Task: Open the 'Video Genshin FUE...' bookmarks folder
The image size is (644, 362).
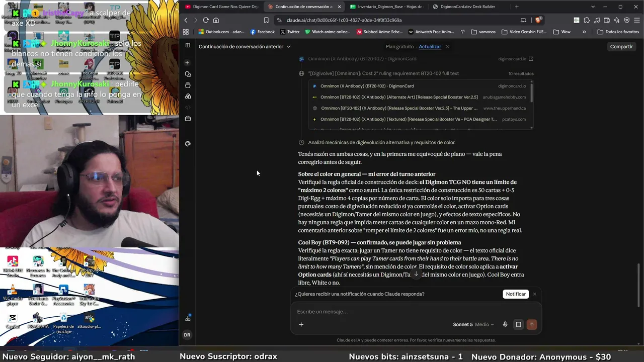Action: point(524,32)
